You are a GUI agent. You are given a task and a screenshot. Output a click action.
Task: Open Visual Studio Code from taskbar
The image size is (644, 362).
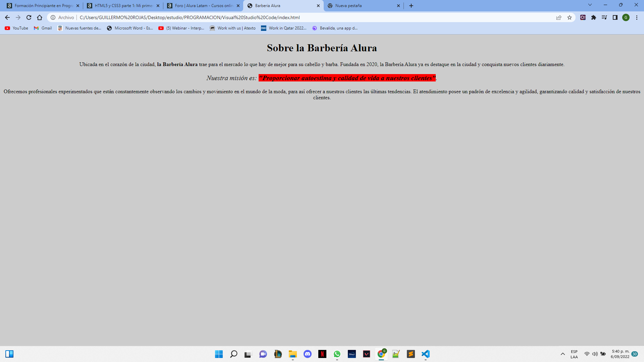coord(426,354)
